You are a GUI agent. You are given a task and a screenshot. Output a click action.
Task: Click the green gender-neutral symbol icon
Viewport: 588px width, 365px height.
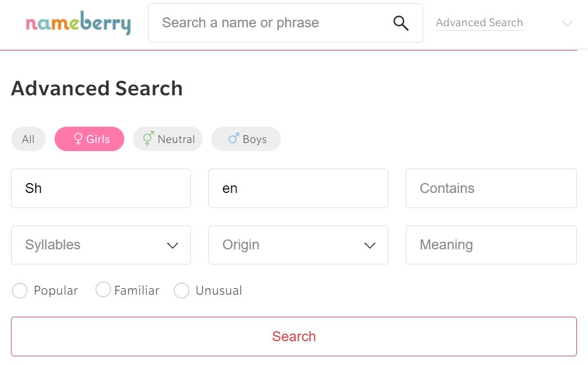point(149,139)
